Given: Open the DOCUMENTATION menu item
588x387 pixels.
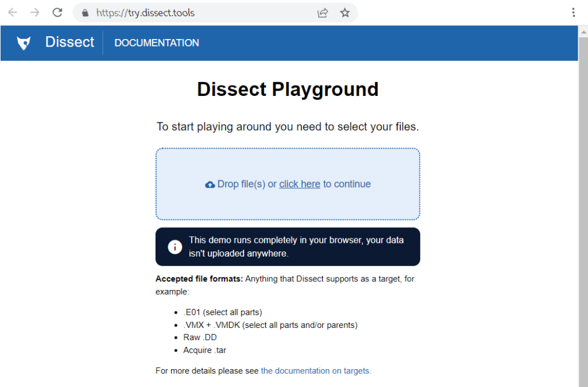Looking at the screenshot, I should click(157, 43).
